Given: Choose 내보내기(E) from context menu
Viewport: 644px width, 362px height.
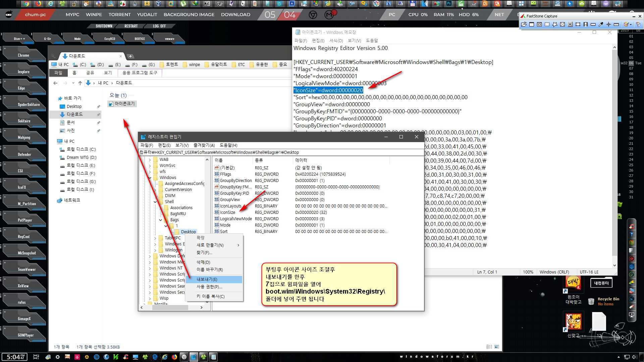Looking at the screenshot, I should point(214,280).
